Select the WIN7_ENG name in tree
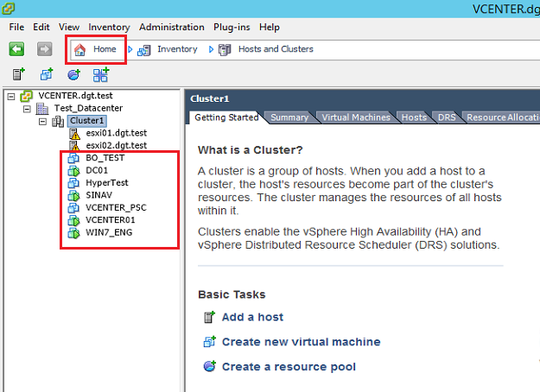The height and width of the screenshot is (392, 540). [x=109, y=232]
